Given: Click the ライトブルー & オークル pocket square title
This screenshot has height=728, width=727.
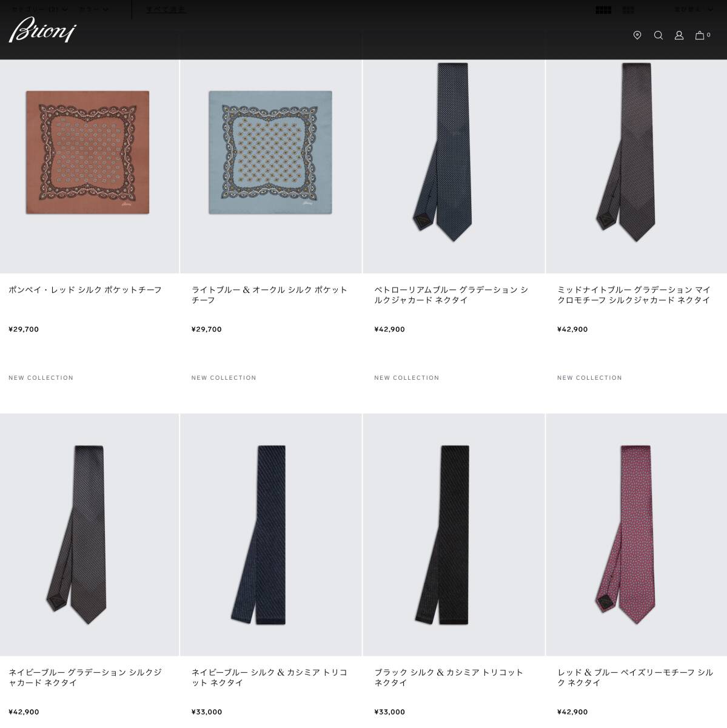Looking at the screenshot, I should (x=269, y=295).
